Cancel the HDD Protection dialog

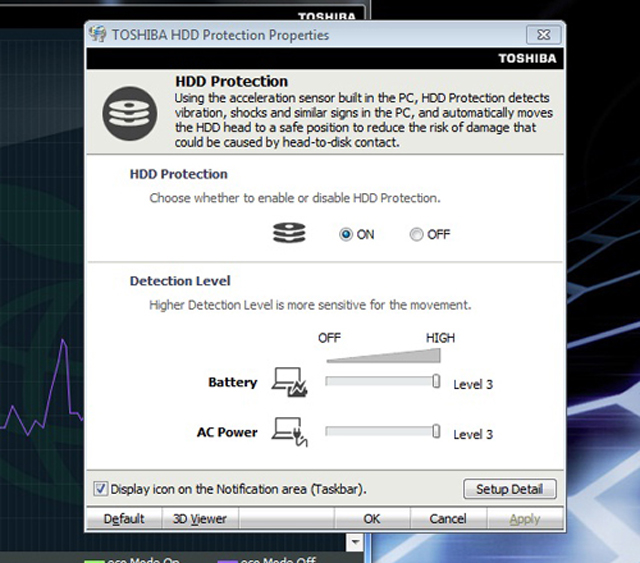pyautogui.click(x=448, y=518)
